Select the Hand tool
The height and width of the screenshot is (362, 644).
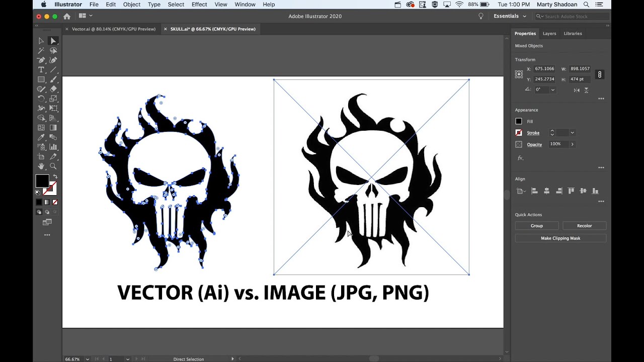[41, 166]
